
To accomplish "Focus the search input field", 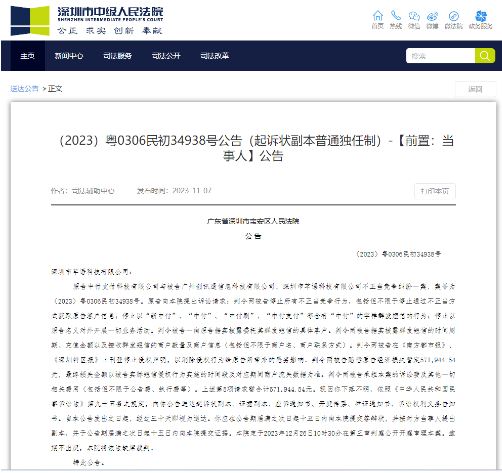I will (440, 56).
